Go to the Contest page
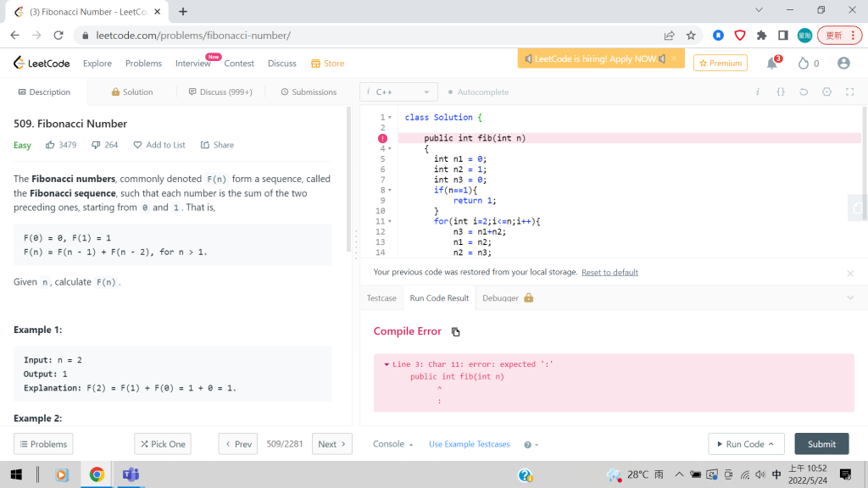868x488 pixels. point(239,63)
